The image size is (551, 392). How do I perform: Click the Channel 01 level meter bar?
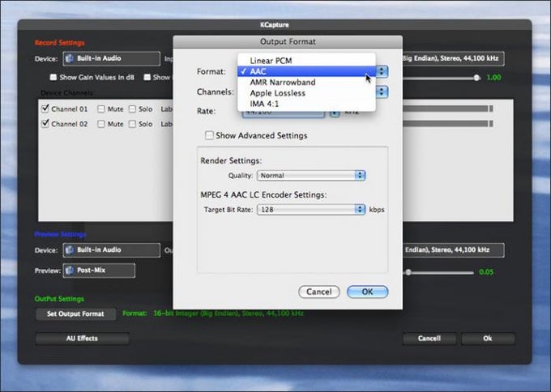(448, 109)
